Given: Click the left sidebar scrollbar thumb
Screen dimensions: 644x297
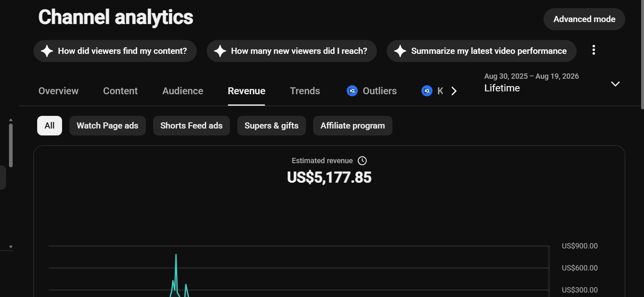Looking at the screenshot, I should 11,145.
